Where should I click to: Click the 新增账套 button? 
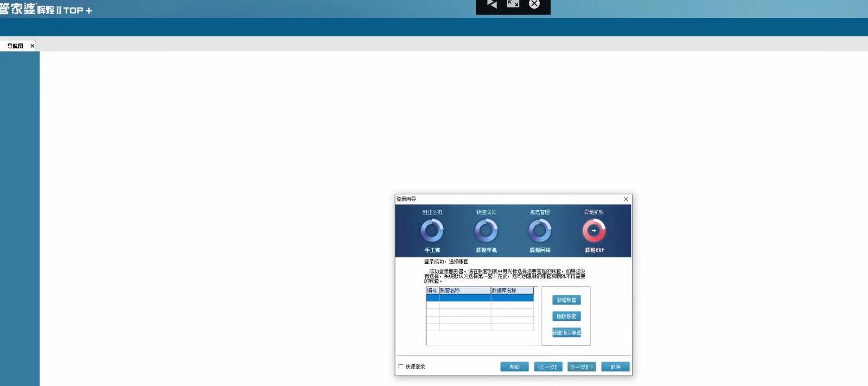click(566, 300)
